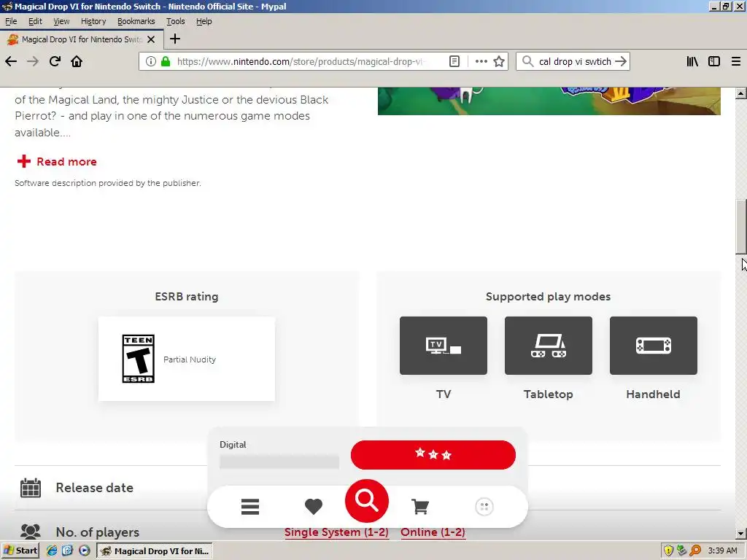
Task: Click the game banner image
Action: (549, 101)
